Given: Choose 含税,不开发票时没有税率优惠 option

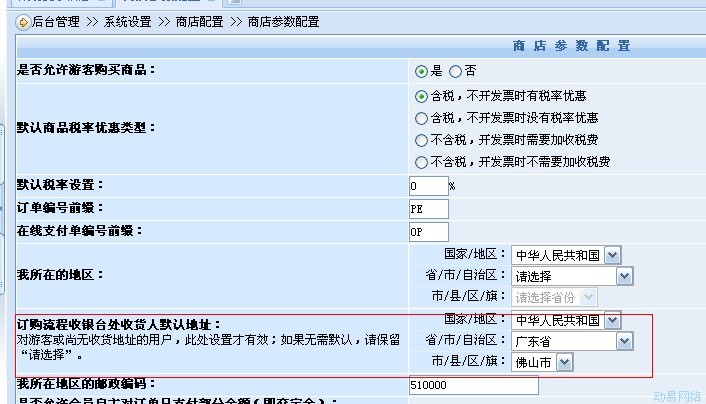Looking at the screenshot, I should click(421, 118).
